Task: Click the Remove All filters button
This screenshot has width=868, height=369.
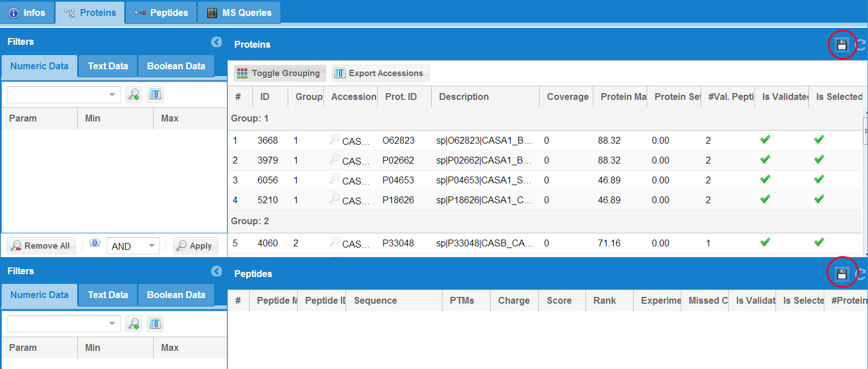Action: point(41,246)
